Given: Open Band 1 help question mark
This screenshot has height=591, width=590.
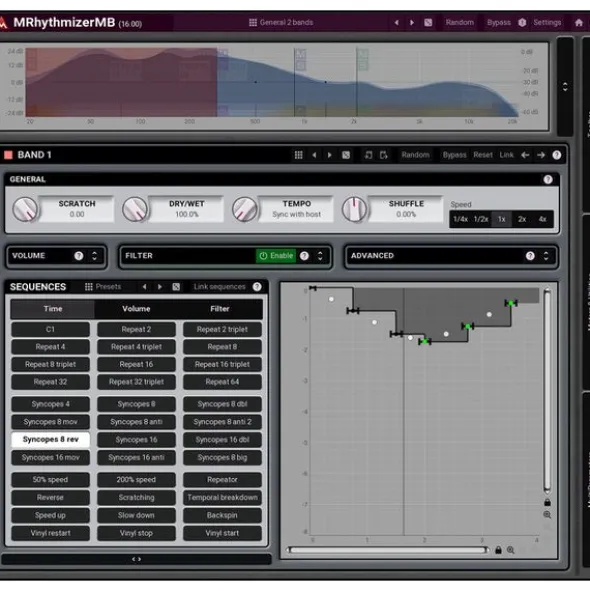Looking at the screenshot, I should [x=556, y=155].
